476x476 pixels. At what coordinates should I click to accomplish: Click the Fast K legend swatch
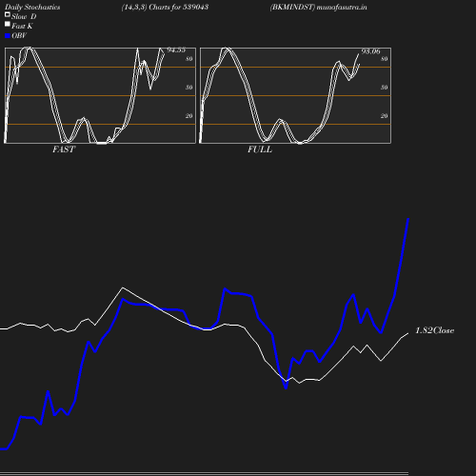[8, 24]
